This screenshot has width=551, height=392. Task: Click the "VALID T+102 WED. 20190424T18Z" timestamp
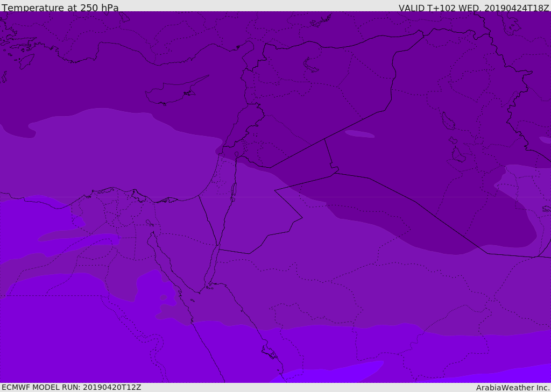(x=474, y=8)
